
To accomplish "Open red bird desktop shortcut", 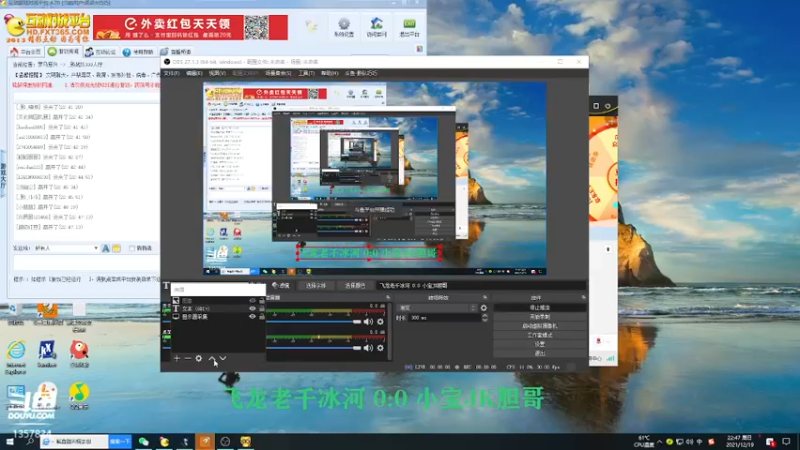I will [79, 354].
